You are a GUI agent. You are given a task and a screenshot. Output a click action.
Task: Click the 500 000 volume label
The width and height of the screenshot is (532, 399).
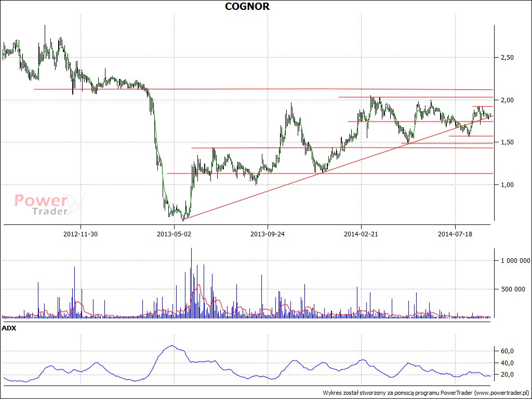[513, 289]
